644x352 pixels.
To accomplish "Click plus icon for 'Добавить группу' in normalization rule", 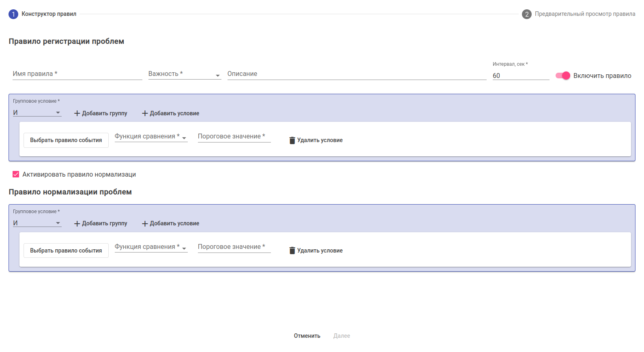I will (x=77, y=224).
